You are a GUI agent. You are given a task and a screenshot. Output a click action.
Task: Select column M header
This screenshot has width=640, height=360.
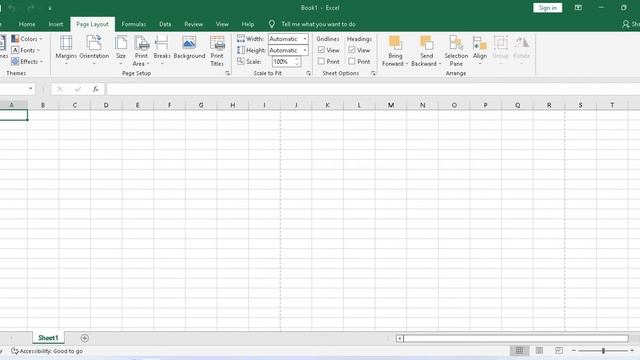[x=391, y=105]
